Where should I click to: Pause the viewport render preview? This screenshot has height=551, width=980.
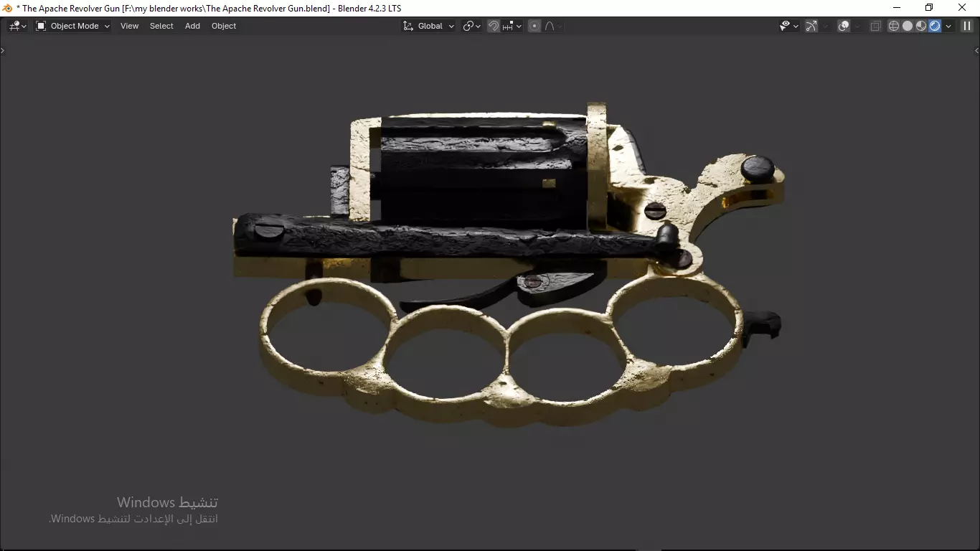click(x=967, y=26)
